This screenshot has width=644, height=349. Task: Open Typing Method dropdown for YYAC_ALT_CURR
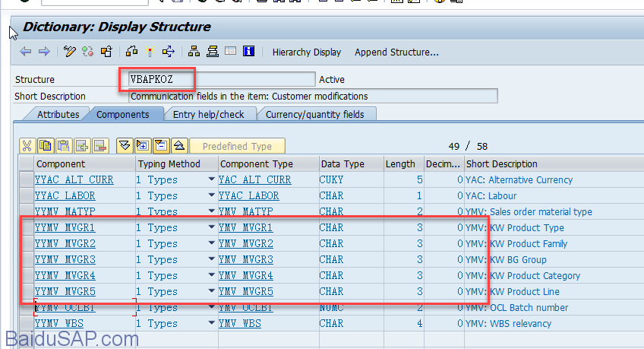click(x=211, y=179)
